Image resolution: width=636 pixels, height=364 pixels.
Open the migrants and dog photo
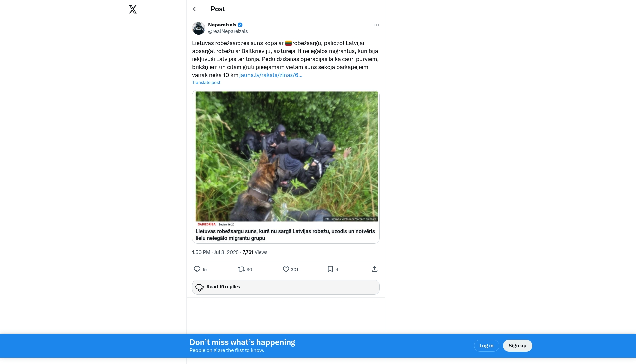[287, 156]
